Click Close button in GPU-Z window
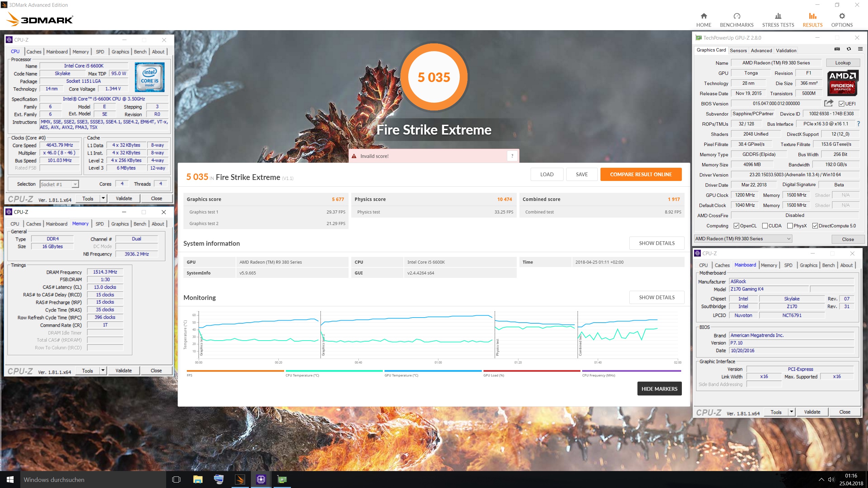This screenshot has height=488, width=868. (848, 239)
